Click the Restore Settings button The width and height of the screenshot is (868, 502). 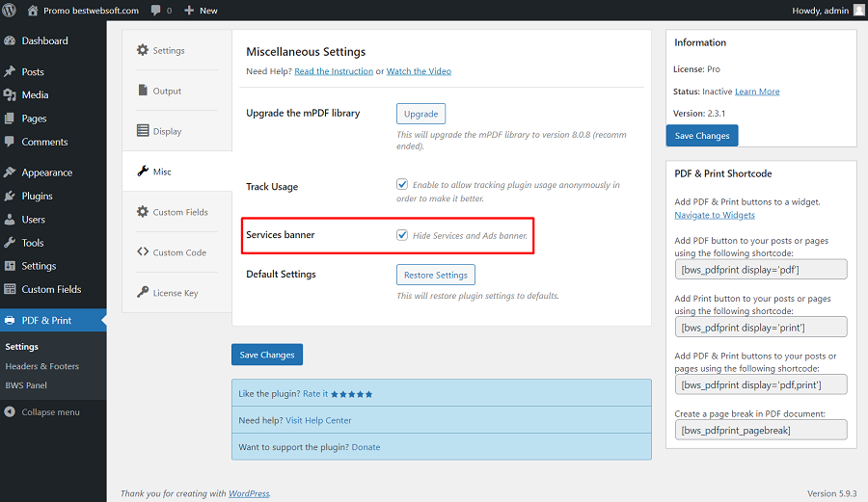pos(436,275)
